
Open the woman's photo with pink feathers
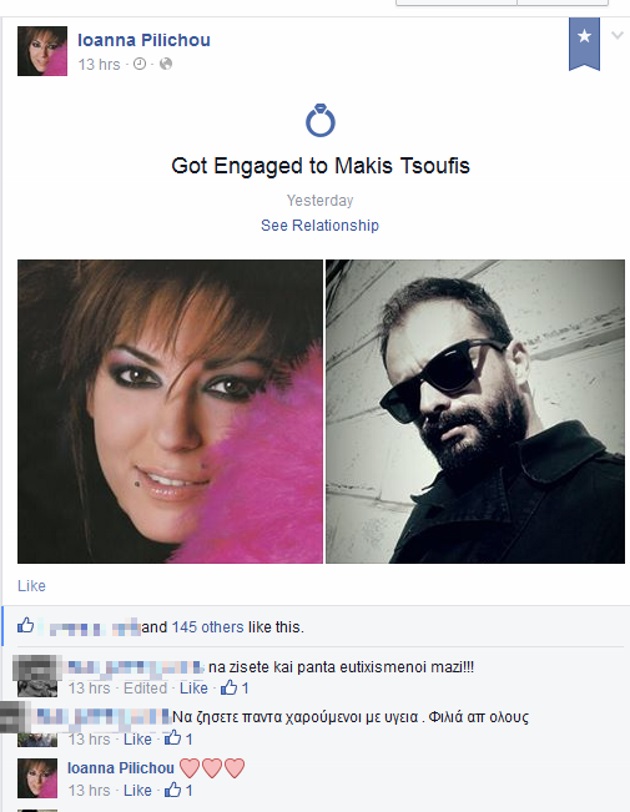(170, 412)
